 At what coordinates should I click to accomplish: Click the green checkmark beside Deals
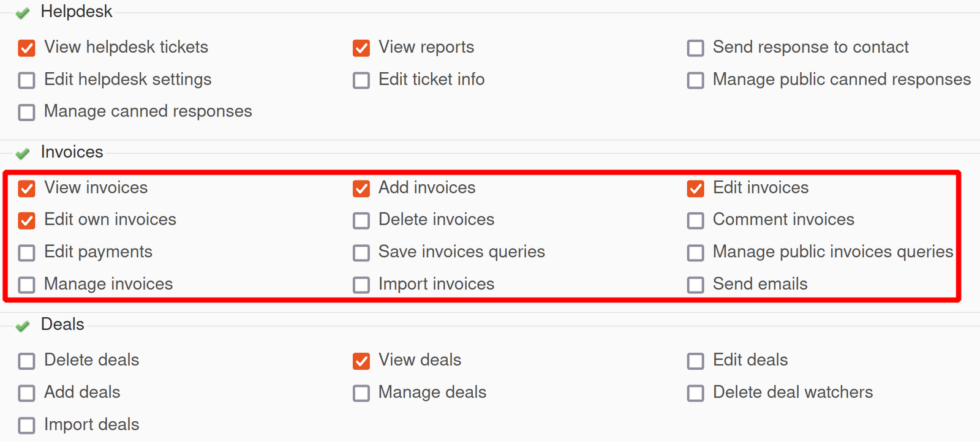[x=22, y=326]
